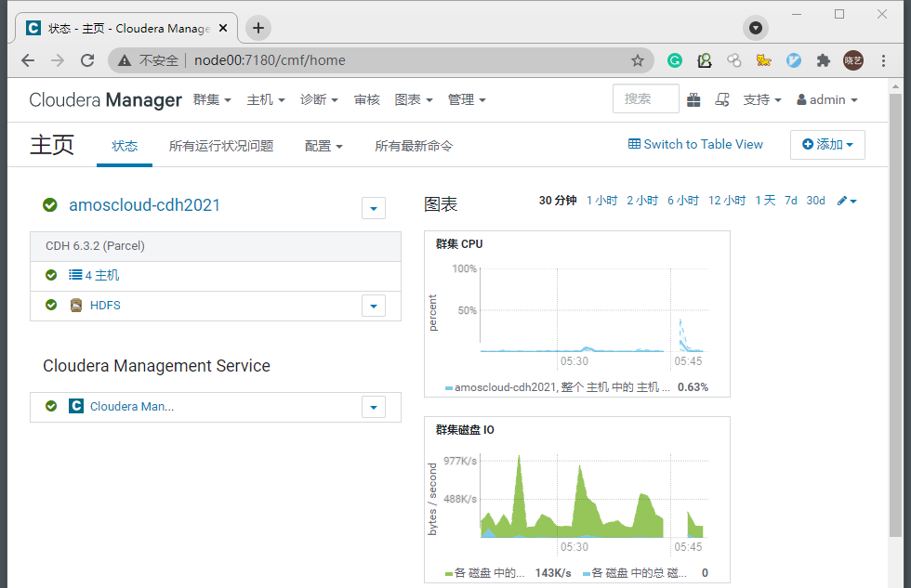Click the browser forward arrow
Image resolution: width=911 pixels, height=588 pixels.
(x=58, y=60)
